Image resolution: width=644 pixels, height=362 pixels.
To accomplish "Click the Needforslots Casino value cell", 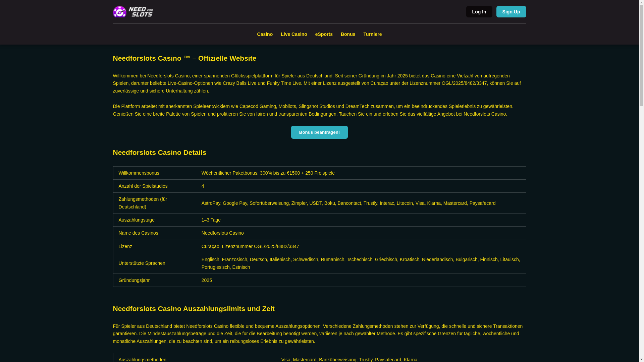I will [361, 233].
